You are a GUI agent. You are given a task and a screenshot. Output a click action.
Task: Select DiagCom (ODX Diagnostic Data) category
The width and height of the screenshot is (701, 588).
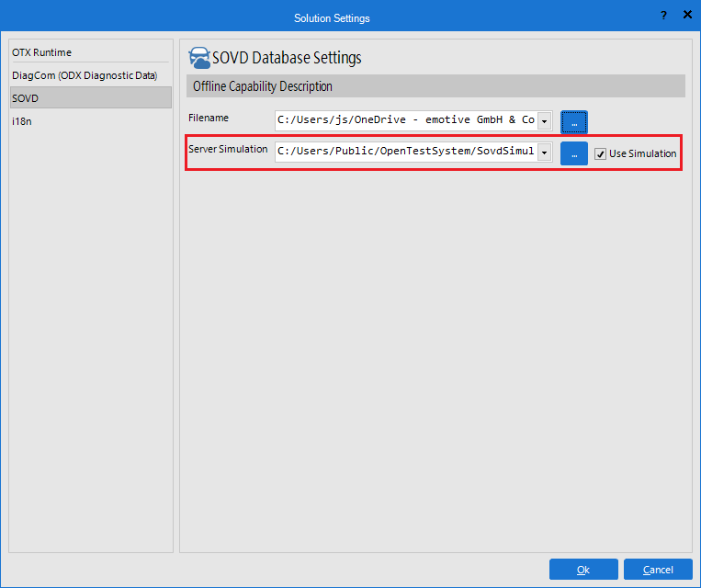85,75
